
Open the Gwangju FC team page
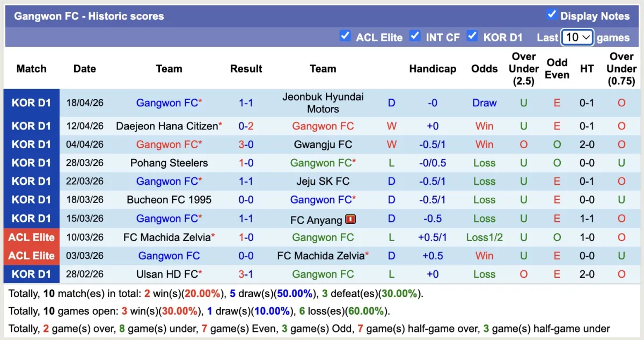(323, 144)
